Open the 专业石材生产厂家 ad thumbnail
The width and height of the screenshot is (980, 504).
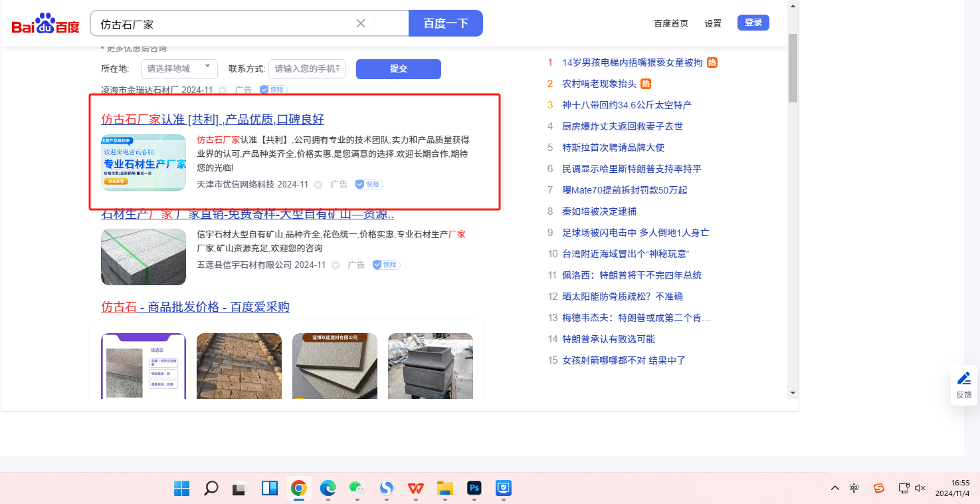coord(144,162)
